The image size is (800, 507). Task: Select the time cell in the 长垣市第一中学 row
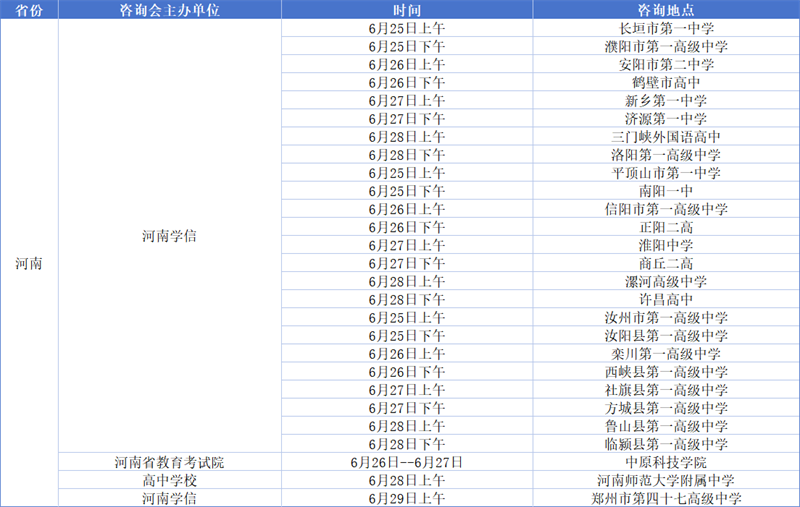[x=407, y=29]
